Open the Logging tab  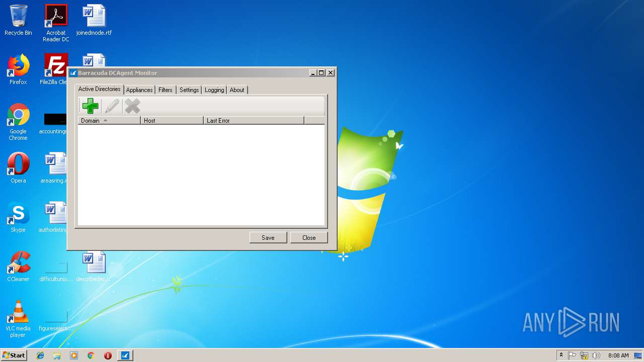pos(214,90)
